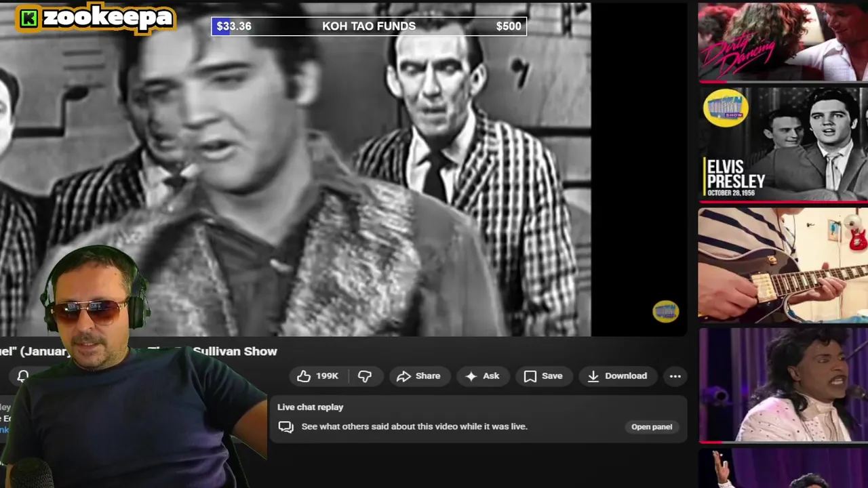The height and width of the screenshot is (488, 868).
Task: Click the KOH TAO FUNDS donation goal bar
Action: 369,26
